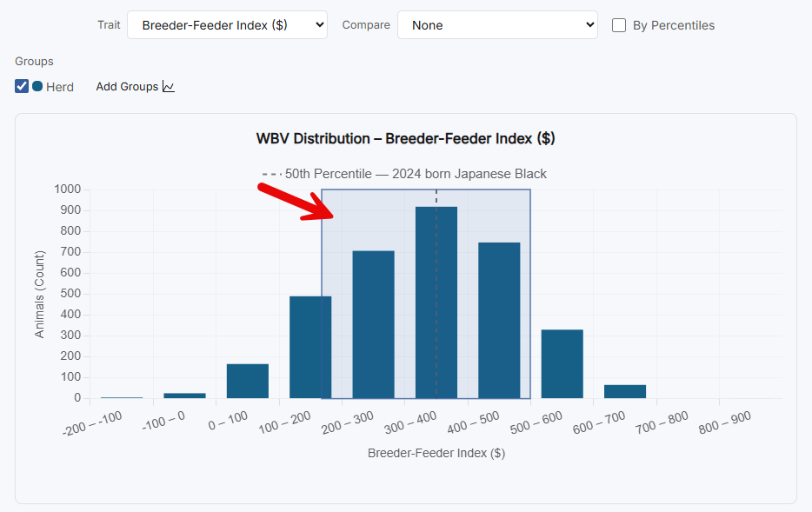Click the 800 – 900 axis tick label
The width and height of the screenshot is (812, 512).
[725, 422]
